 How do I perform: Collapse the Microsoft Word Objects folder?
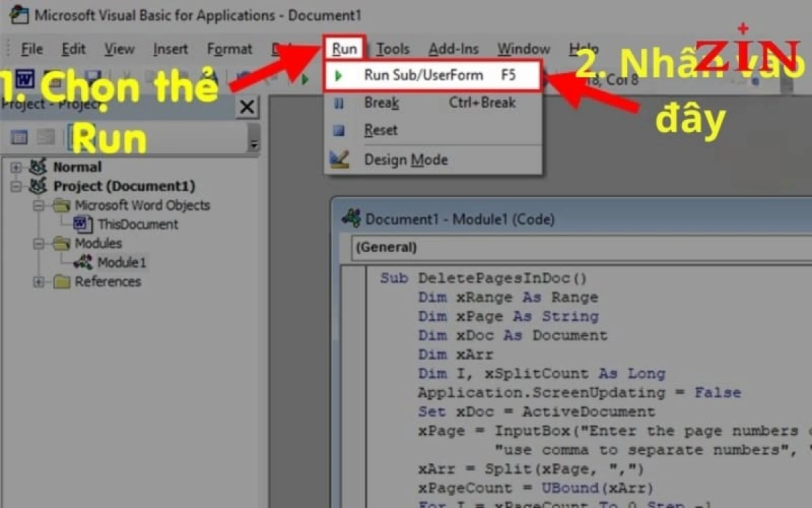click(x=38, y=205)
